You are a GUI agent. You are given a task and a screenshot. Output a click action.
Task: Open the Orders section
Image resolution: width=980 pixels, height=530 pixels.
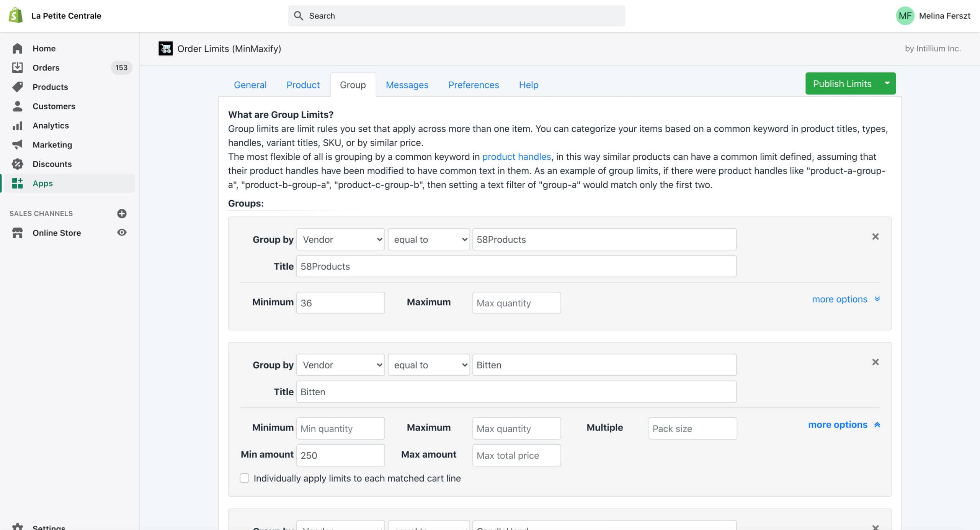coord(46,67)
